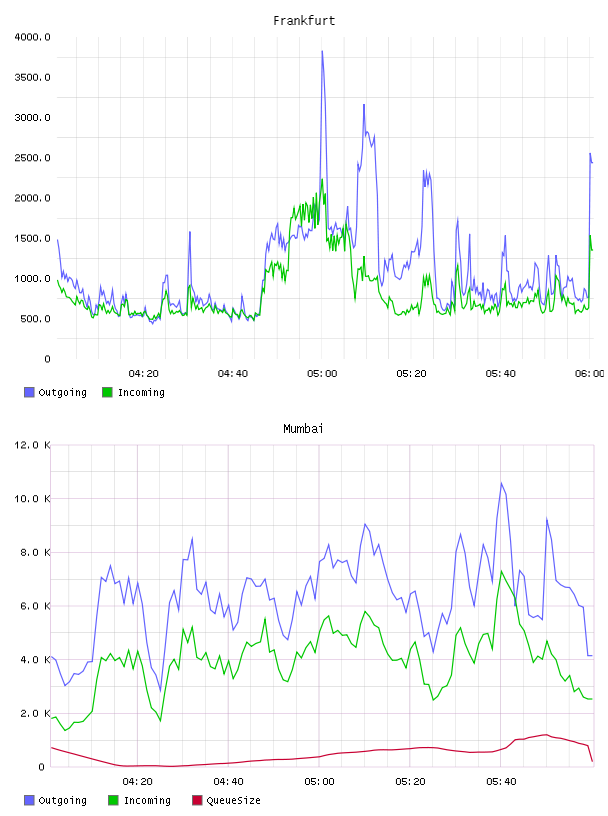Click the Mumbai x-axis label 05:40
The height and width of the screenshot is (816, 608).
(501, 782)
